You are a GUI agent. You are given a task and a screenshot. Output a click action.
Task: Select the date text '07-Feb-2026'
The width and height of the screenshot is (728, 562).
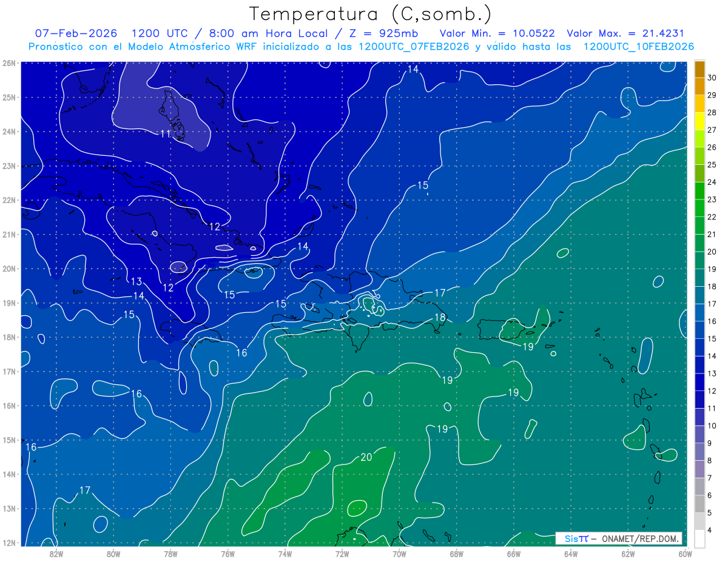[x=76, y=33]
